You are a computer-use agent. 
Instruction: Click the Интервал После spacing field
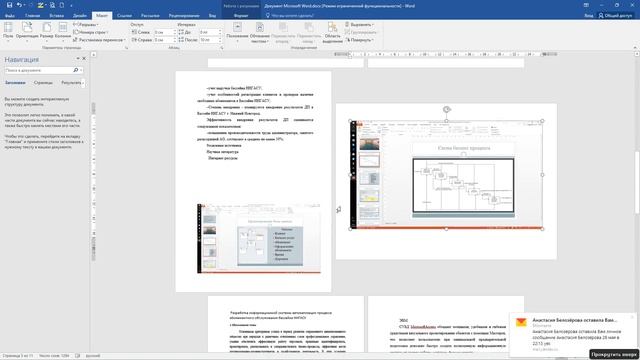(210, 40)
